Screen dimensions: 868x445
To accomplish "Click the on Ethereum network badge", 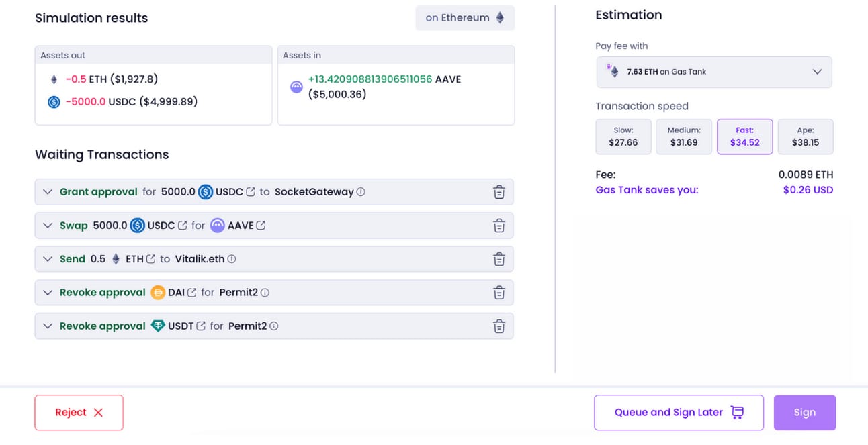I will click(465, 18).
